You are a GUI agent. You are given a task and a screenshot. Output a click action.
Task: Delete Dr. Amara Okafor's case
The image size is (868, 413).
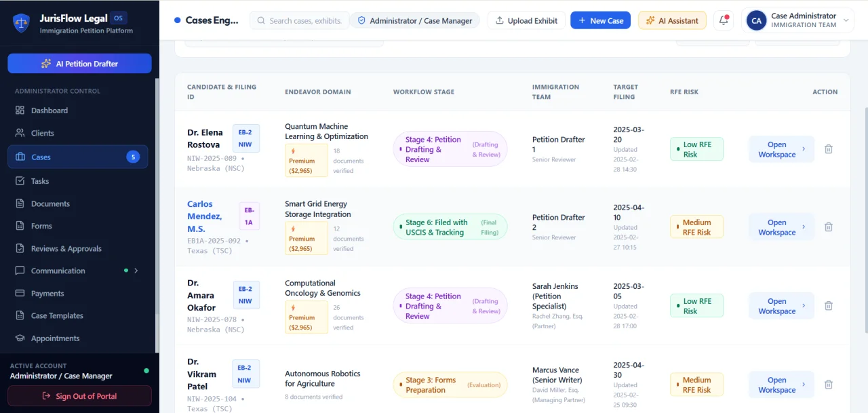[x=828, y=306]
